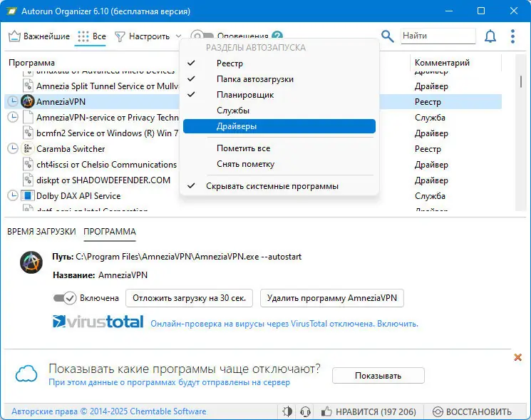Choose Пометить все in the menu
This screenshot has width=531, height=420.
click(279, 148)
